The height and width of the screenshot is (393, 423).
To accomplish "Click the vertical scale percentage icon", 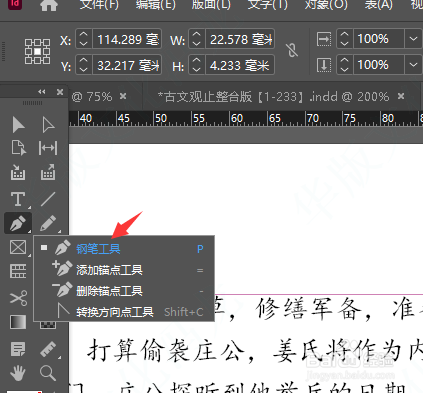I will point(324,65).
